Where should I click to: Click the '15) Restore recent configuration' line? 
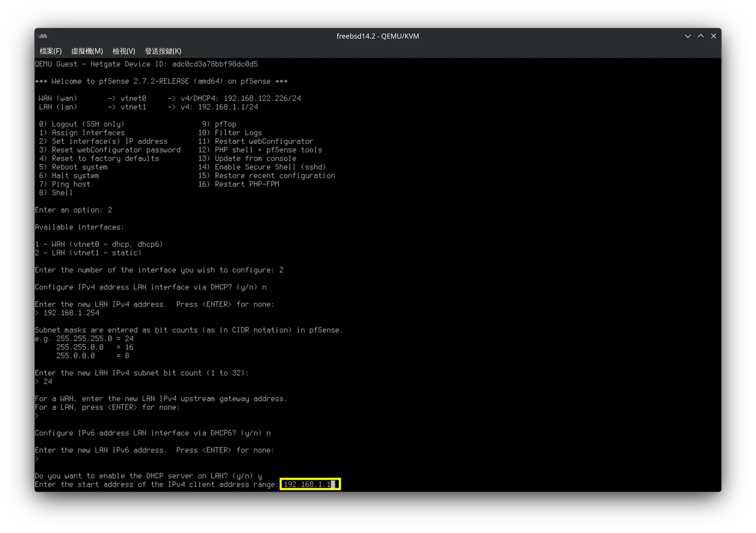coord(266,175)
